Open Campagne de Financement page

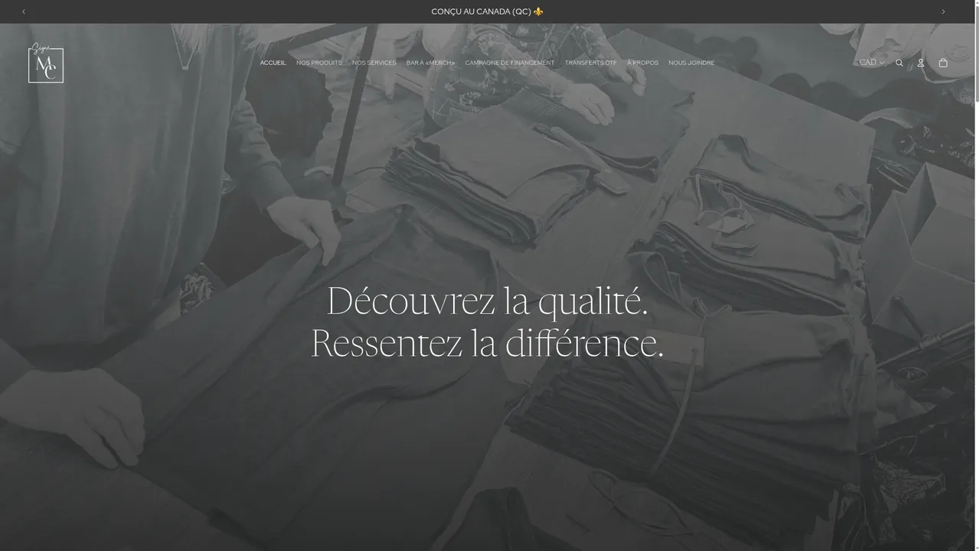[510, 63]
